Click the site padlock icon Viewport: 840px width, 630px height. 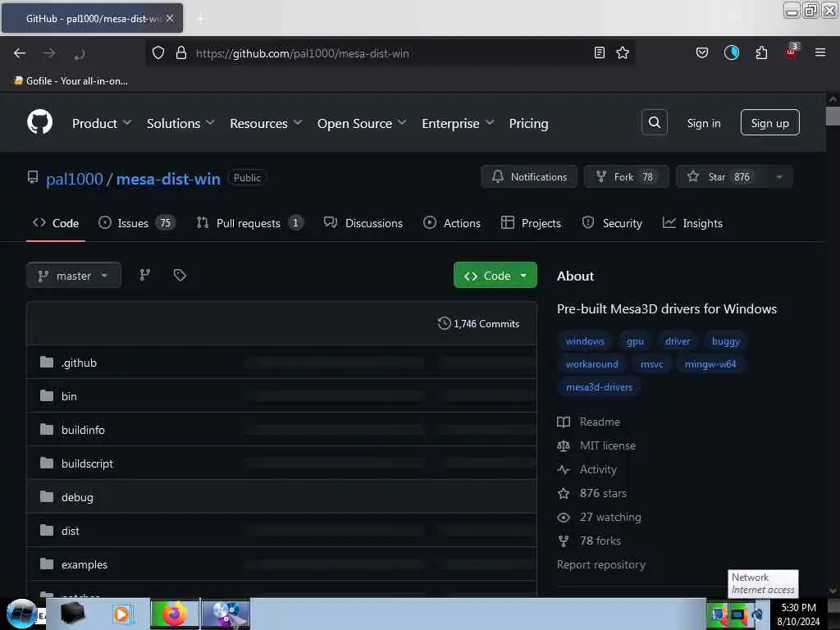[181, 53]
